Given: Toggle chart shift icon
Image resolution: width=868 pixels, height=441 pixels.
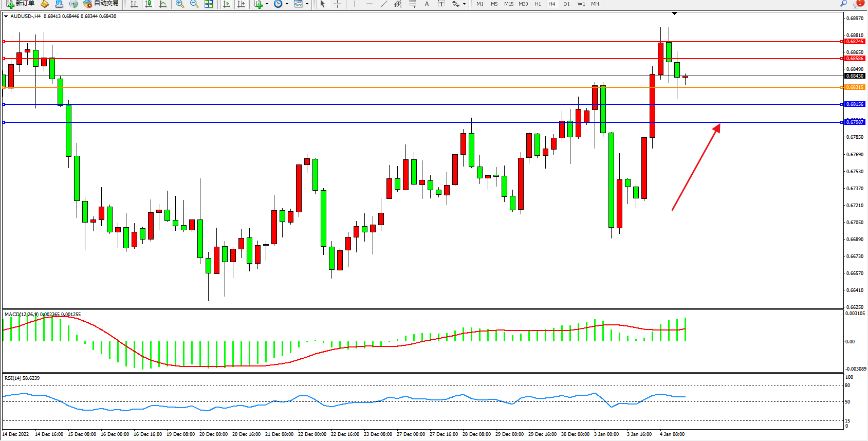Looking at the screenshot, I should tap(241, 4).
